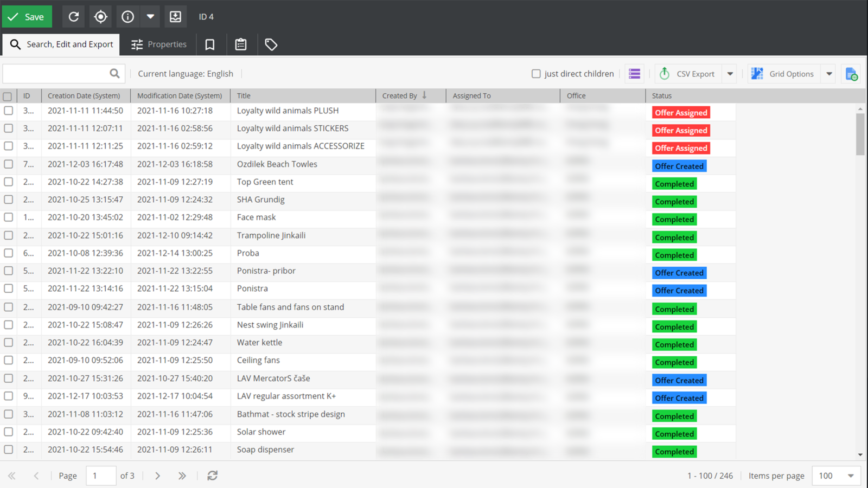Click the refresh icon in pagination bar
Image resolution: width=868 pixels, height=488 pixels.
tap(212, 476)
